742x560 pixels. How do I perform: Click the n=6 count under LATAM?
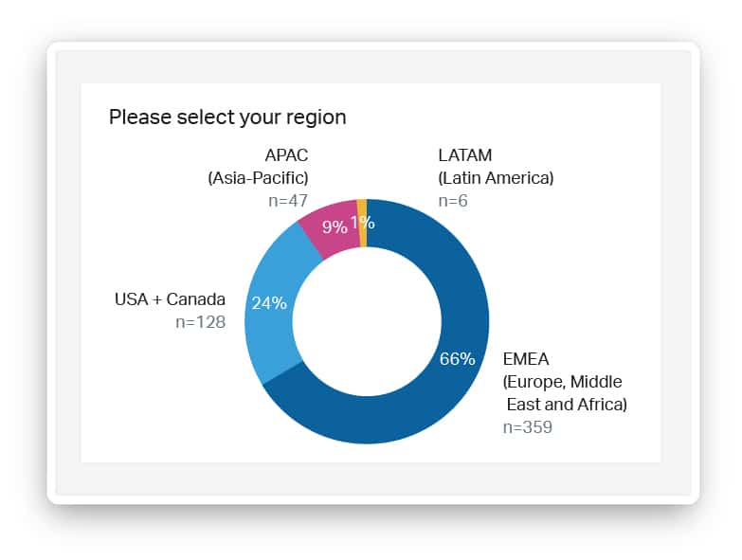(x=453, y=201)
